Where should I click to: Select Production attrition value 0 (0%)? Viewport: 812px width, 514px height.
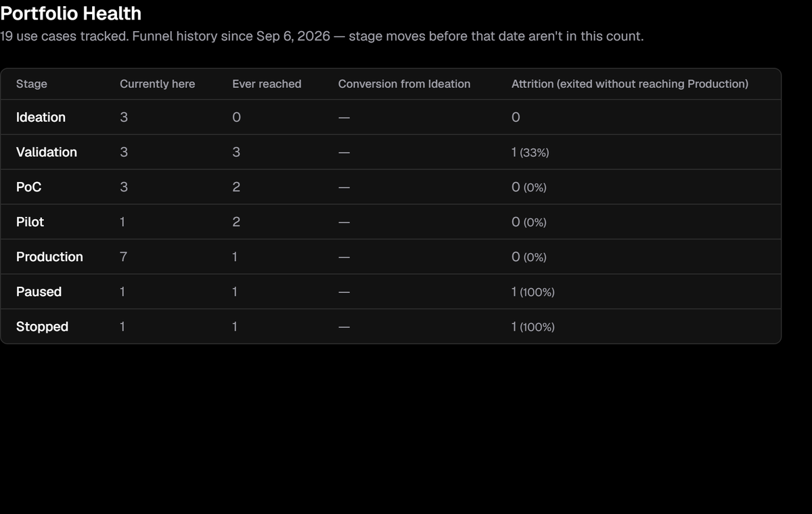click(x=529, y=257)
